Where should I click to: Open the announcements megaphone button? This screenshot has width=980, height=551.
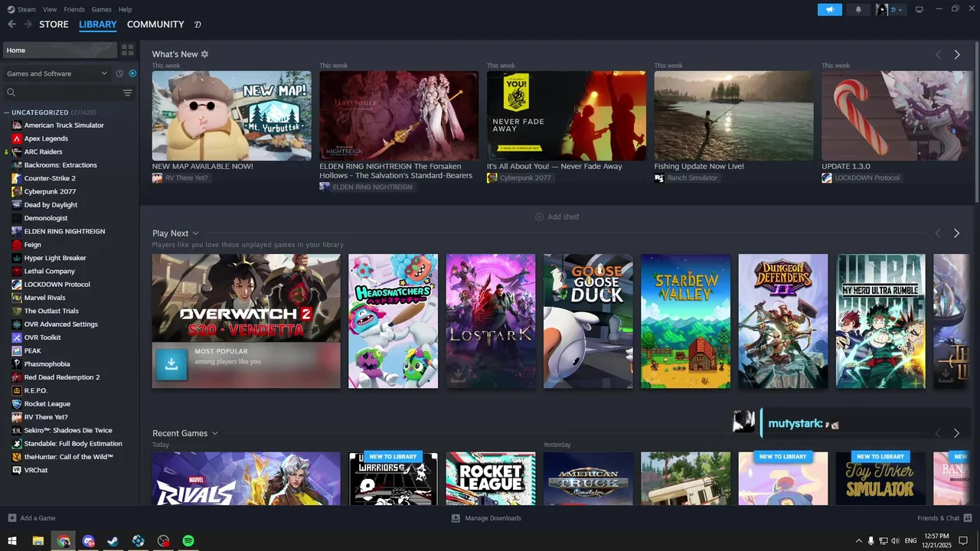coord(829,9)
